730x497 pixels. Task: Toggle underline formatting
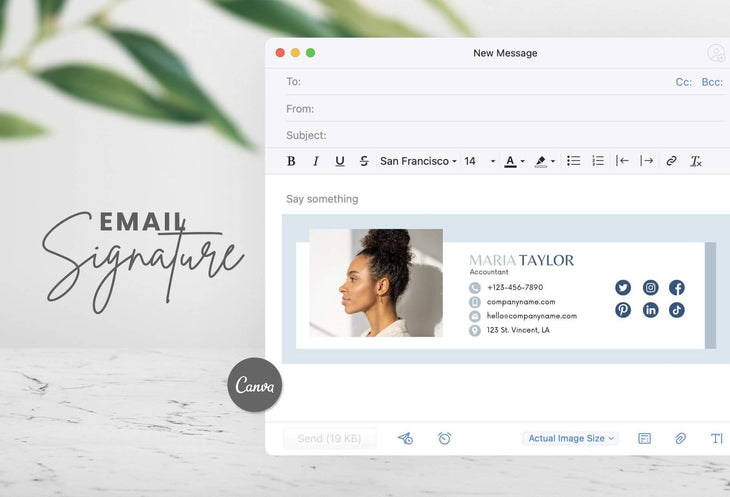(340, 161)
